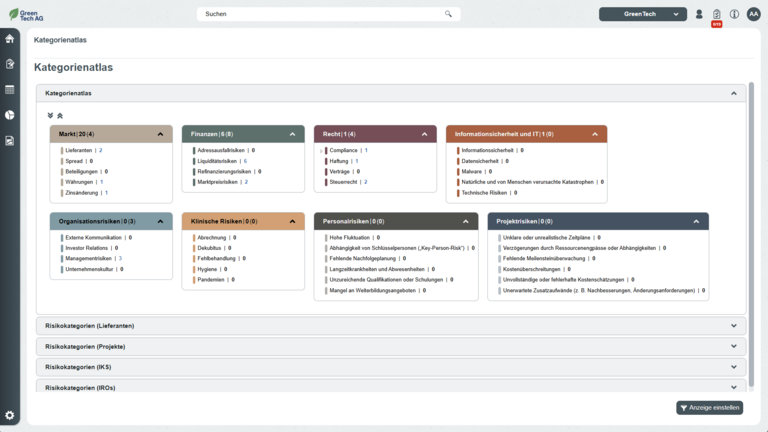Open the pie chart icon in the sidebar

(10, 115)
